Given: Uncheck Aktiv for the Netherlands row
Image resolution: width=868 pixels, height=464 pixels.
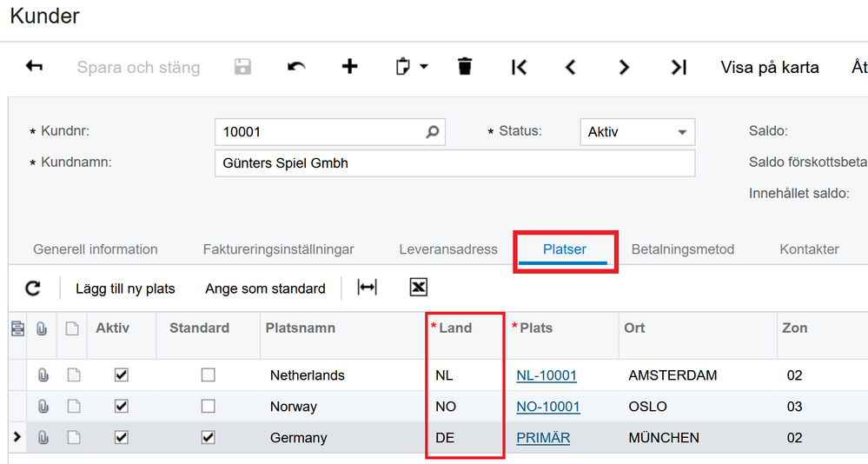Looking at the screenshot, I should (122, 375).
